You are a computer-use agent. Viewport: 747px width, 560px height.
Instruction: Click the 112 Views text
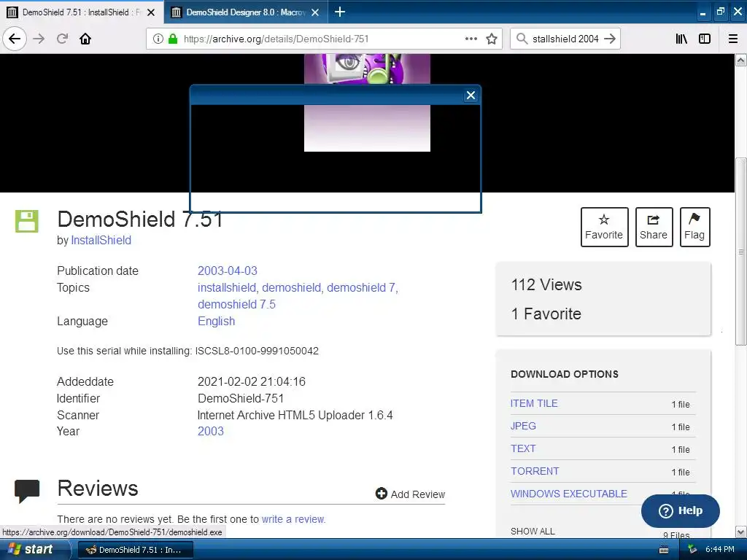(546, 285)
